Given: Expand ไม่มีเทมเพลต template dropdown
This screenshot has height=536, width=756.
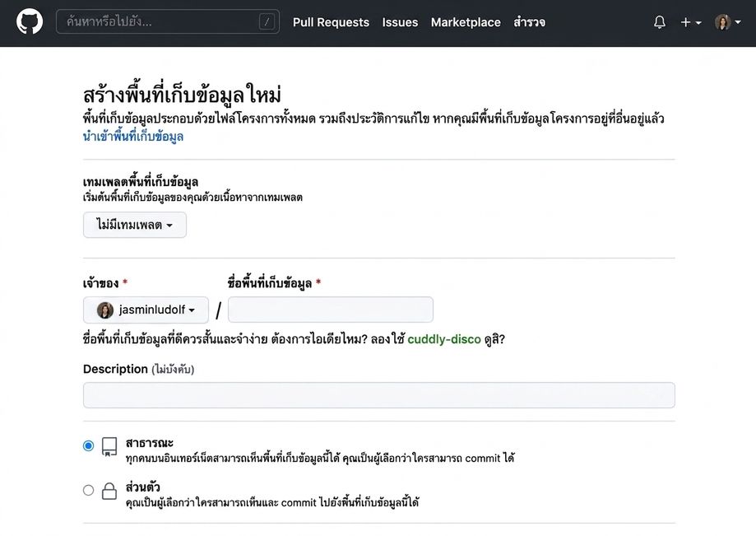Looking at the screenshot, I should click(x=135, y=225).
